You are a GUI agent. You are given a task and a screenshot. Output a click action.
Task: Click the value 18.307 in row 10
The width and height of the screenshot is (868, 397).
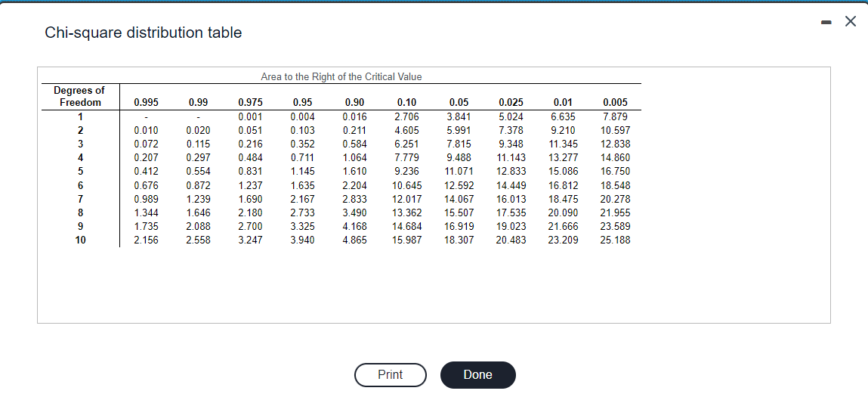(x=459, y=240)
